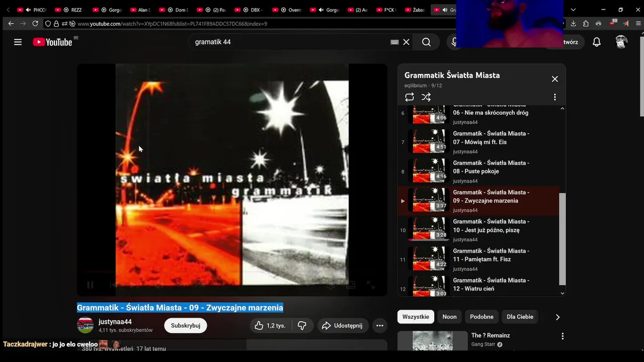Image resolution: width=644 pixels, height=362 pixels.
Task: Toggle playlist loop
Action: (x=410, y=97)
